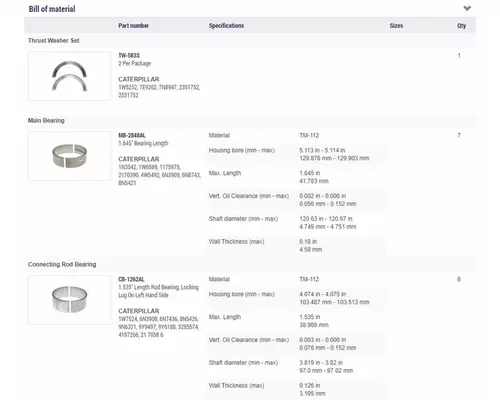Click the Sizes column header
This screenshot has height=400, width=500.
(396, 26)
